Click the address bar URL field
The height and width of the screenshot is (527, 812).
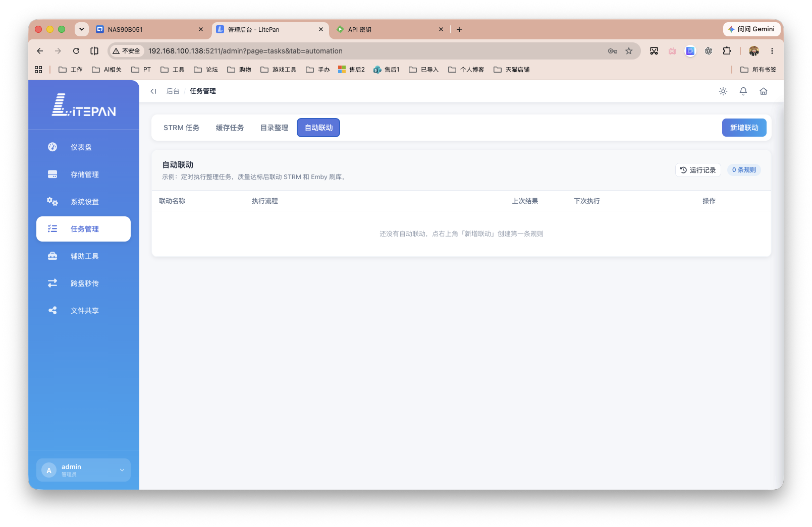[373, 51]
